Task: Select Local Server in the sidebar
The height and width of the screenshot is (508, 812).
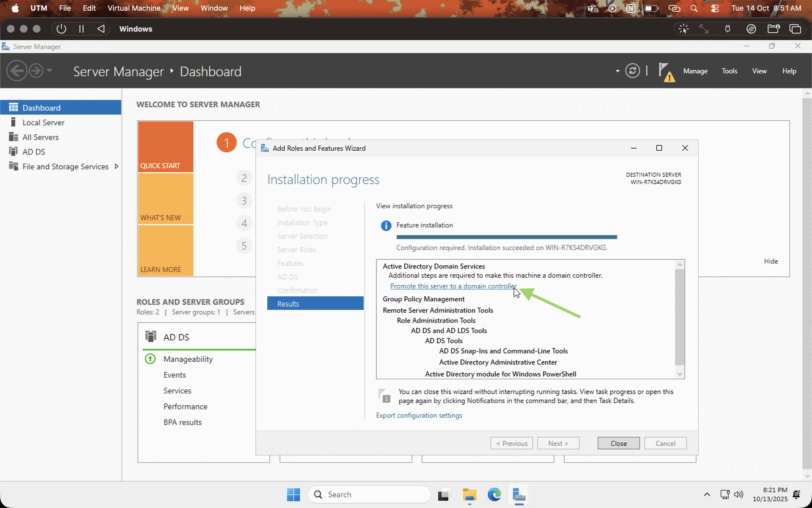Action: click(43, 122)
